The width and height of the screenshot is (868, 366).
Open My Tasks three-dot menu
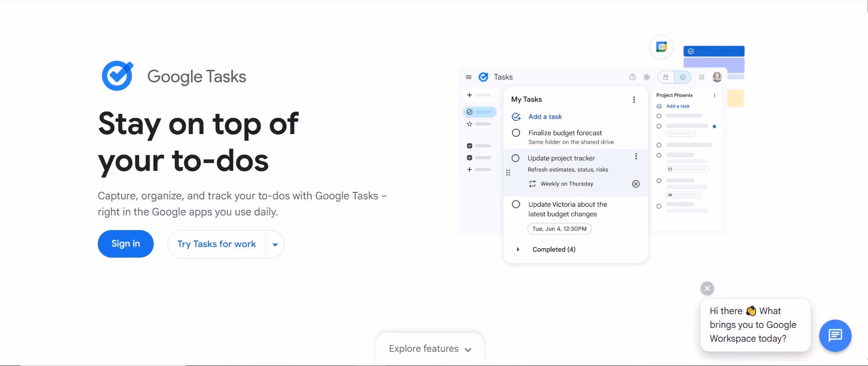coord(634,100)
